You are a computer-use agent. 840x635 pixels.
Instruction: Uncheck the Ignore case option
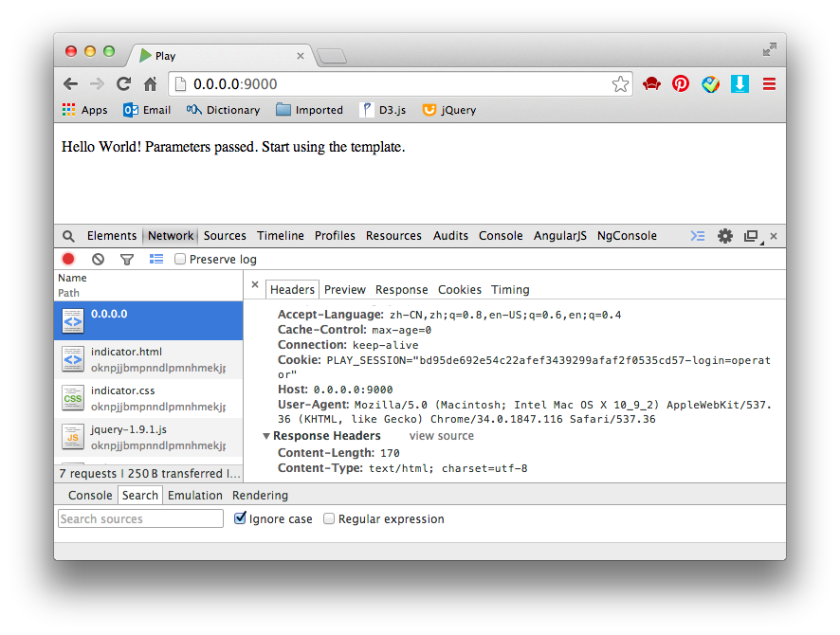coord(241,518)
